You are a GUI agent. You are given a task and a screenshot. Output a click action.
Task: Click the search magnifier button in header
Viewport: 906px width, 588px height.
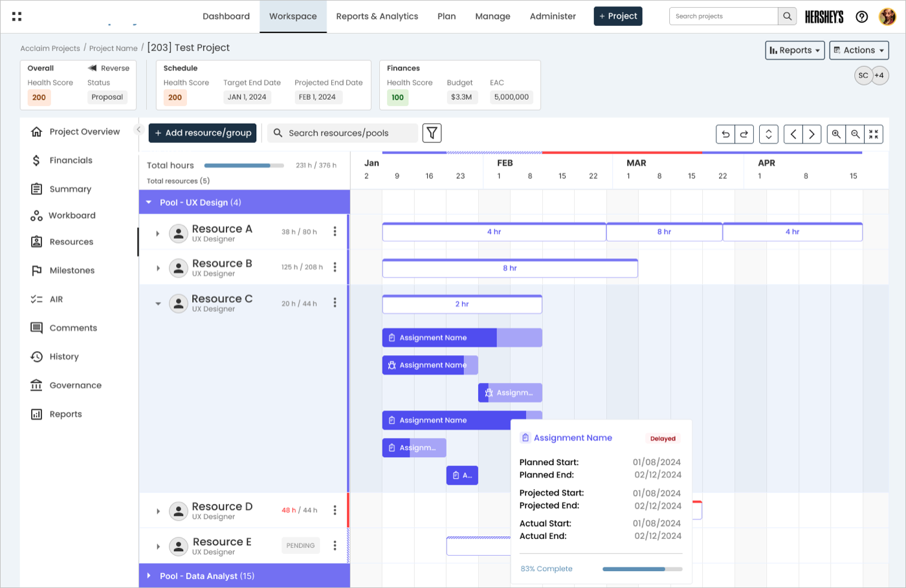tap(787, 16)
